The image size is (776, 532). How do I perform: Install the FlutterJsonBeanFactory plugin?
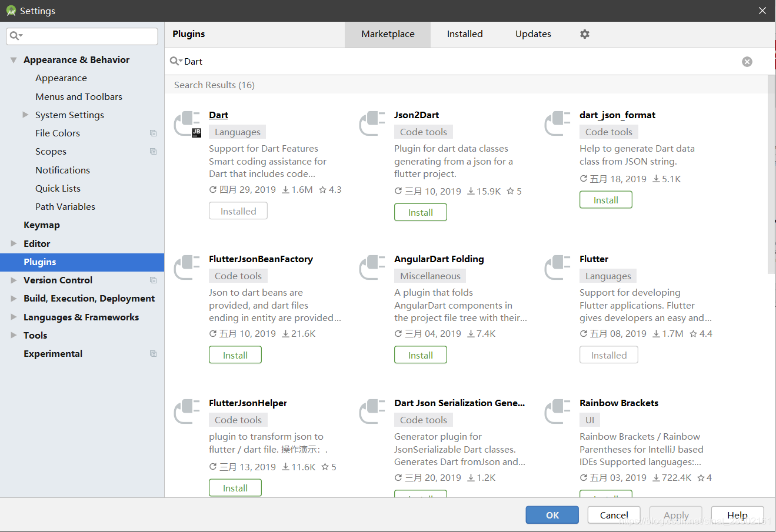click(235, 355)
